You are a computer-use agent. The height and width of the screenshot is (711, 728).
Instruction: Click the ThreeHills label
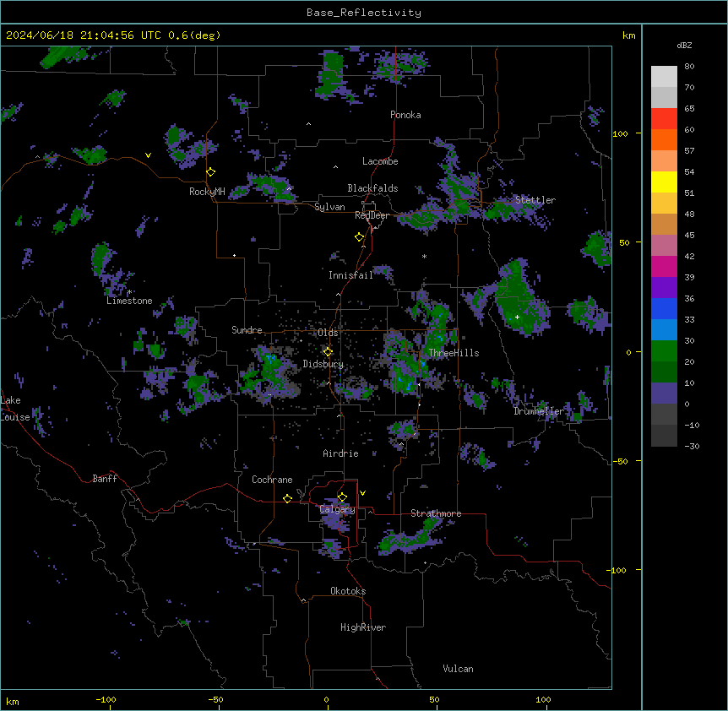pyautogui.click(x=454, y=353)
